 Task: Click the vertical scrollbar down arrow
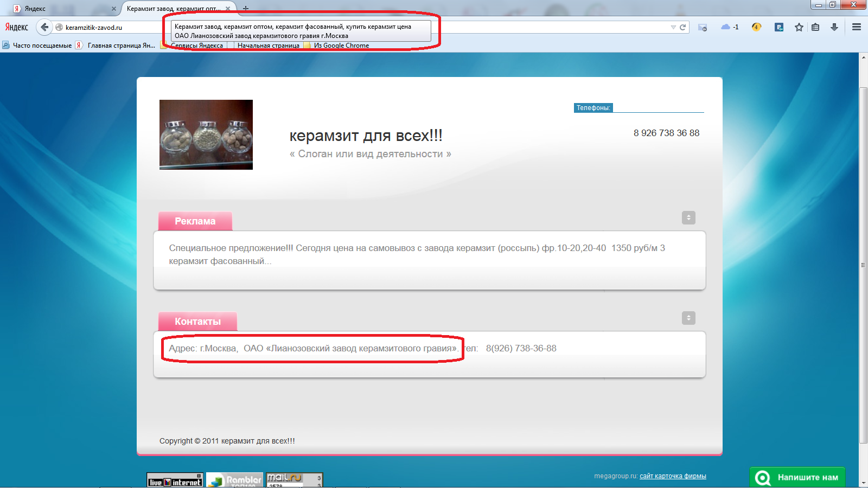pos(863,482)
